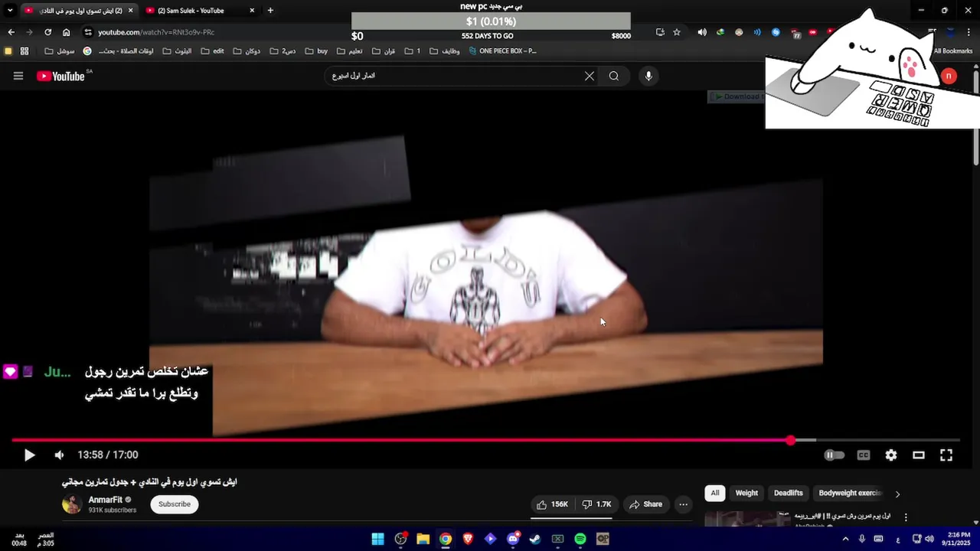
Task: Show hidden system tray icons
Action: (845, 539)
